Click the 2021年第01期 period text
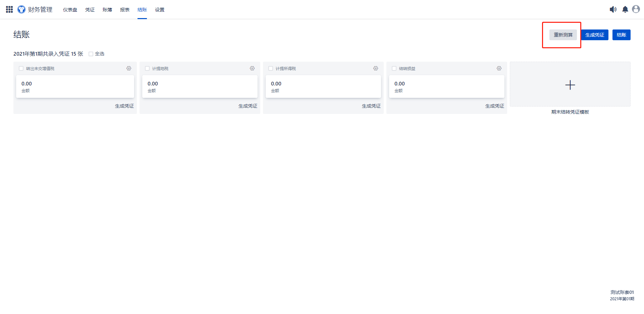 [x=622, y=299]
